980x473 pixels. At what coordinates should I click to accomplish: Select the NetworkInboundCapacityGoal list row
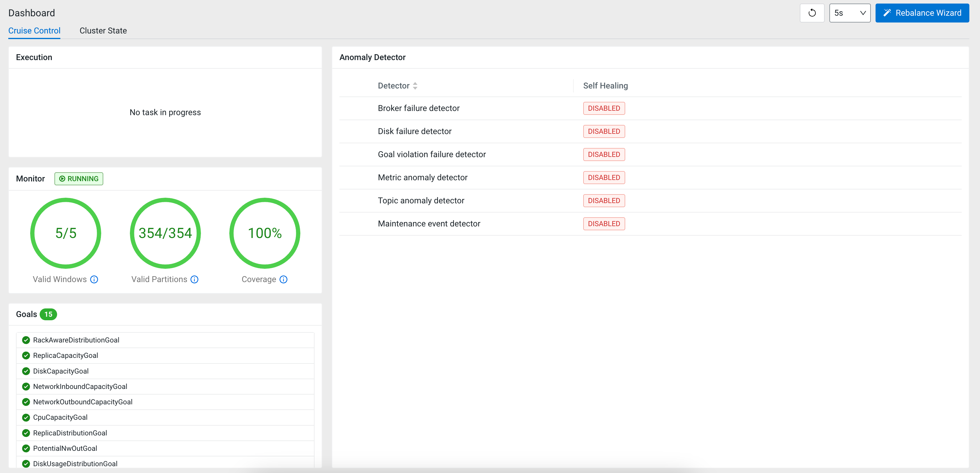point(165,386)
